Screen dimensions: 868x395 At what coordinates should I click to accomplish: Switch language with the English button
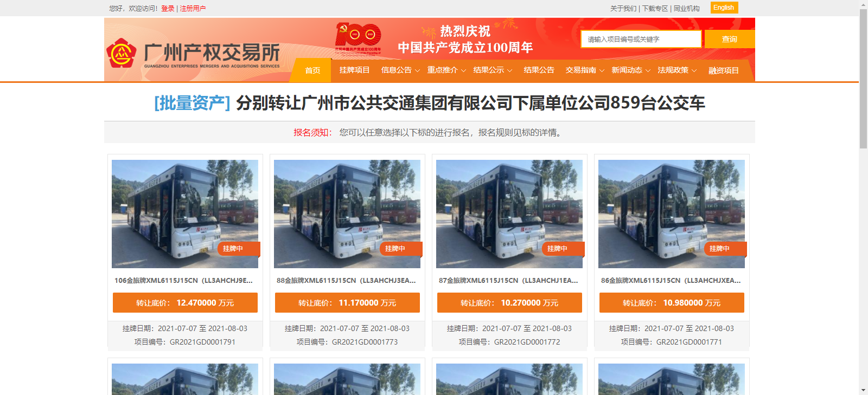click(724, 8)
